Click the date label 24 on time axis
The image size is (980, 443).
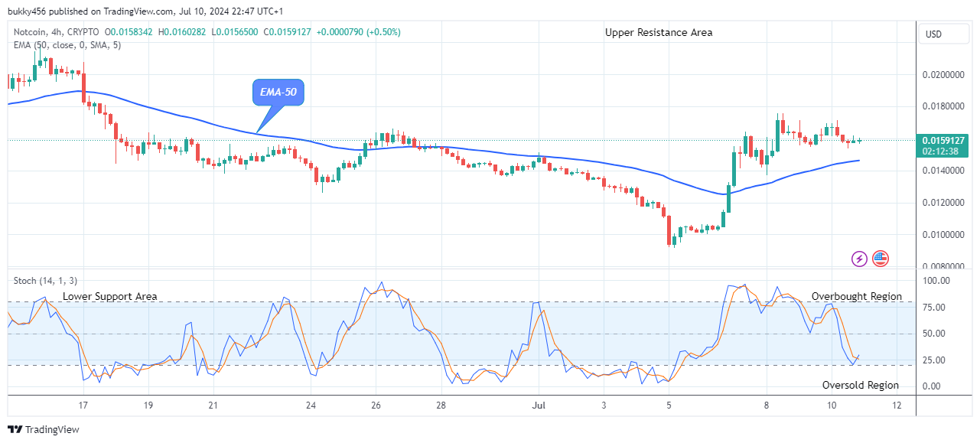pyautogui.click(x=311, y=406)
